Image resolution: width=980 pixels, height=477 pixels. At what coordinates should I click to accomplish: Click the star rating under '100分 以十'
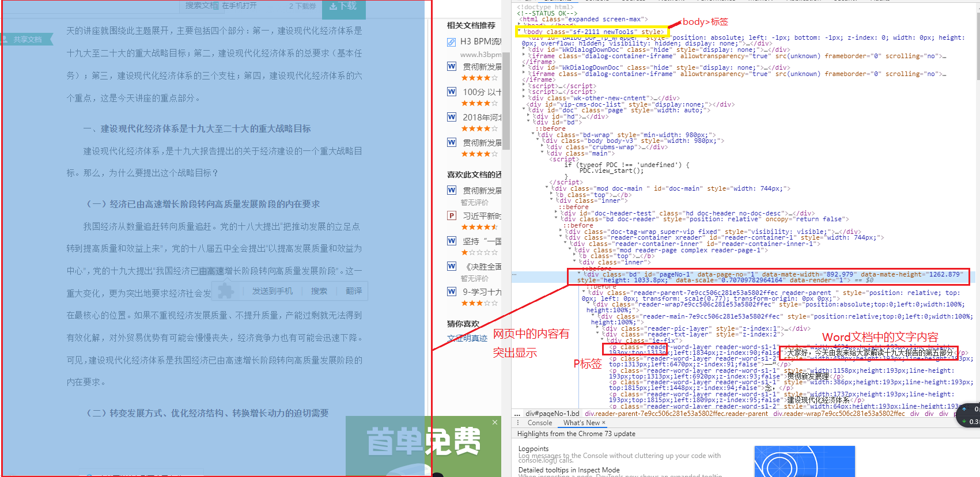point(479,103)
